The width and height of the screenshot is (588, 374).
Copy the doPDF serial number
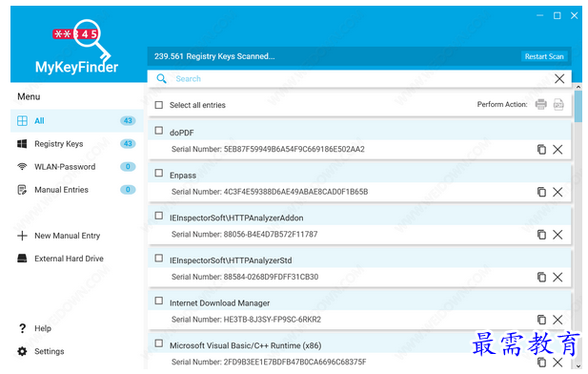[541, 149]
